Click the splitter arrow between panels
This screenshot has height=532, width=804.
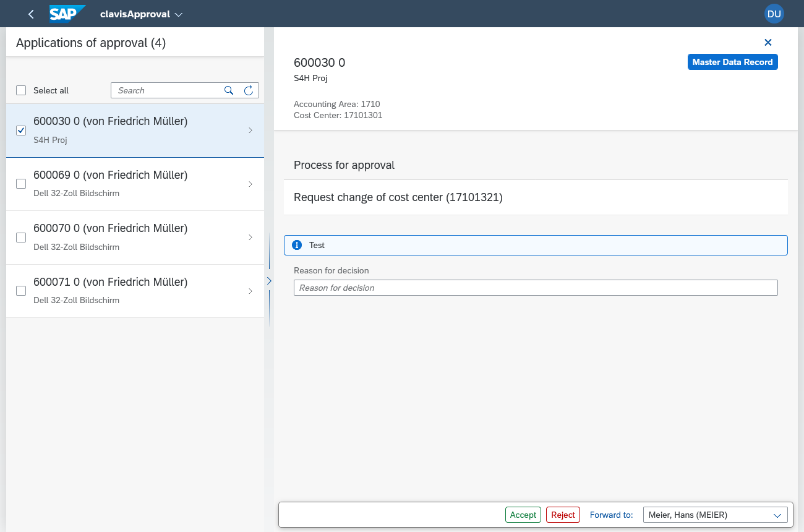[269, 281]
